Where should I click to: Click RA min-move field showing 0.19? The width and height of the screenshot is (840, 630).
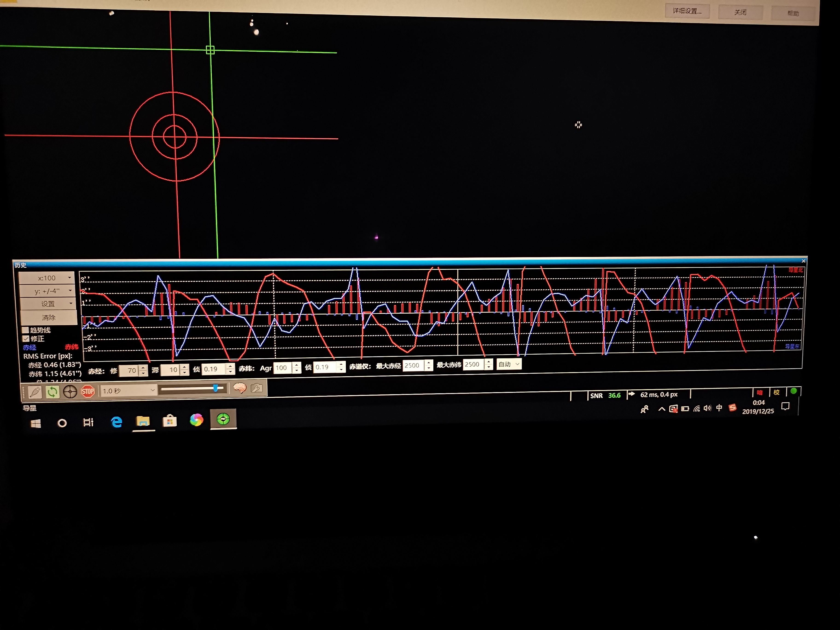click(x=213, y=369)
